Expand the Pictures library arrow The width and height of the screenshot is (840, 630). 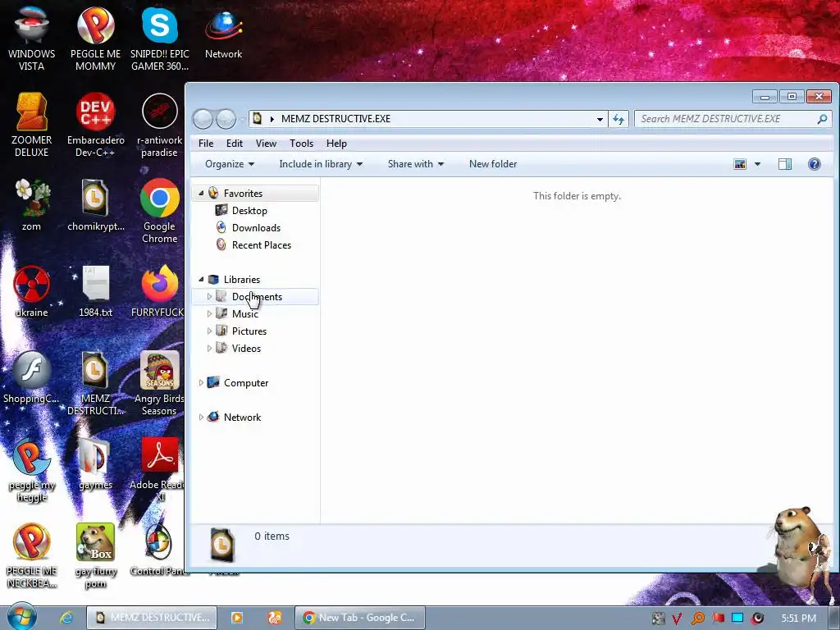[209, 331]
